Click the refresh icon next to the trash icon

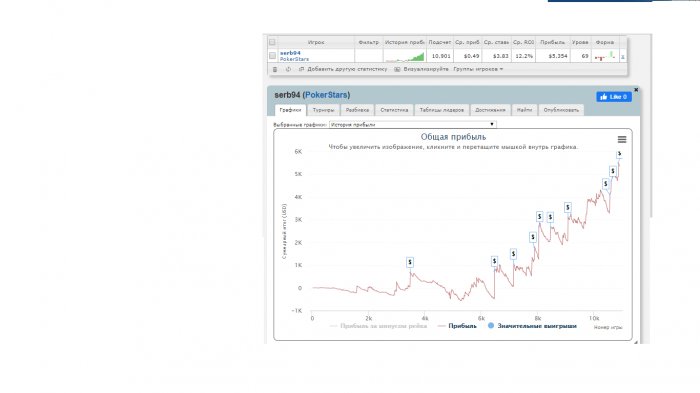tap(288, 69)
